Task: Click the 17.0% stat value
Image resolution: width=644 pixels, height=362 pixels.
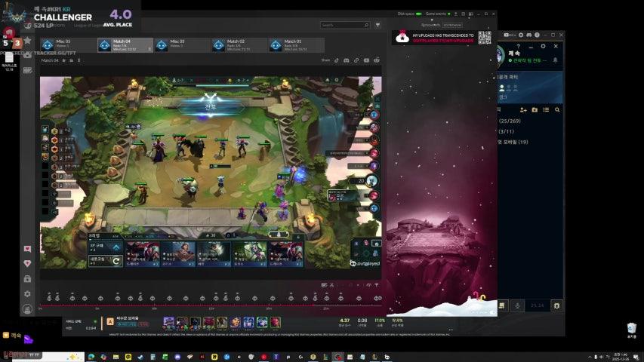Action: coord(380,321)
